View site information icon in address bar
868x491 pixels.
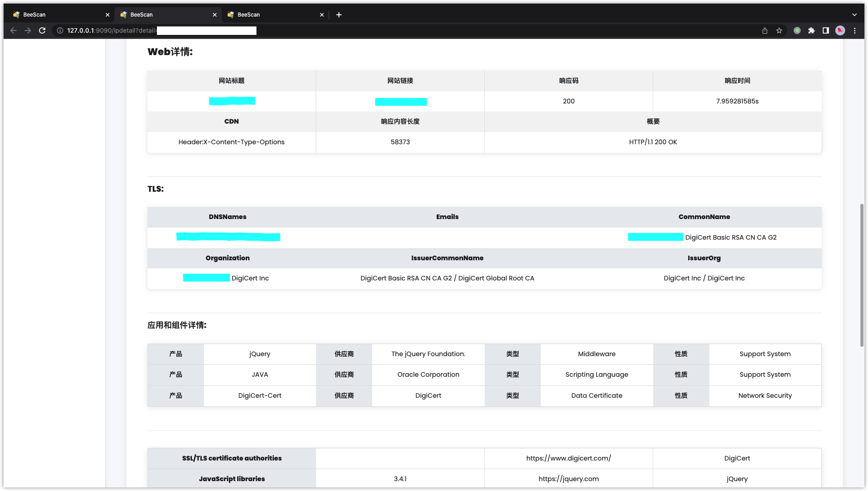[x=60, y=30]
